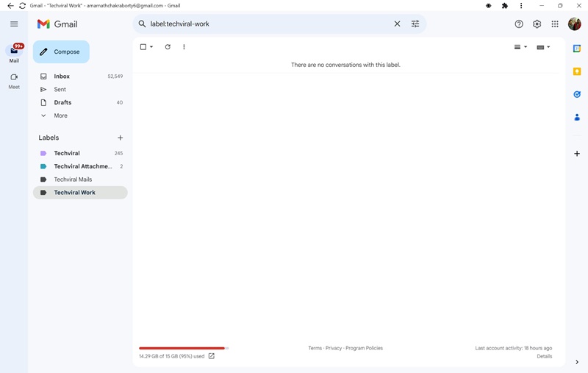Open the extensions puzzle icon

click(505, 6)
